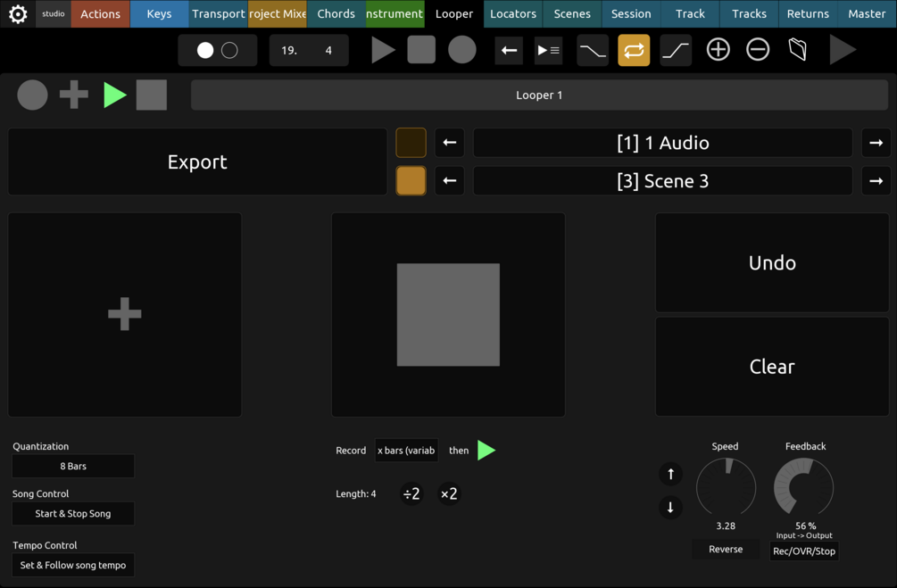Click the dark brown track color swatch
This screenshot has width=897, height=588.
[x=411, y=143]
